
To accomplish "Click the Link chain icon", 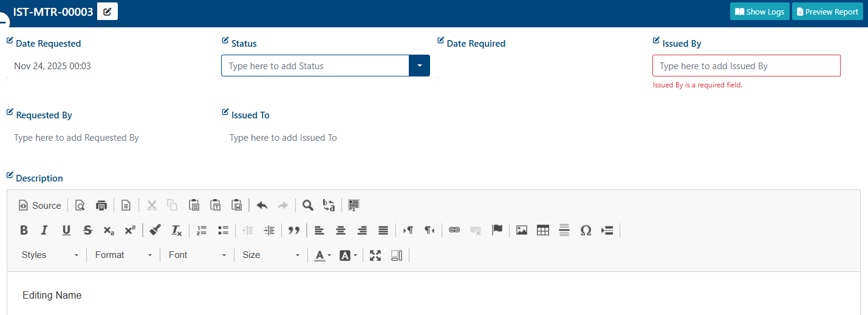I will pyautogui.click(x=454, y=231).
